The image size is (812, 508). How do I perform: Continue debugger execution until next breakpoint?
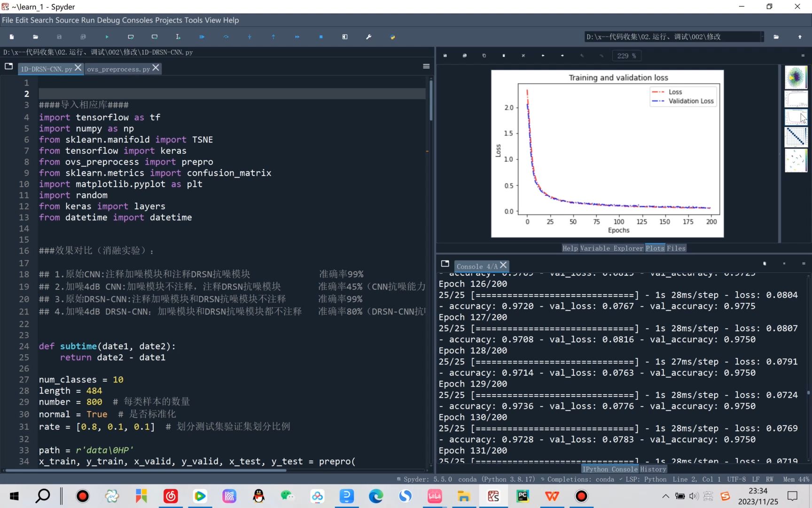click(297, 37)
